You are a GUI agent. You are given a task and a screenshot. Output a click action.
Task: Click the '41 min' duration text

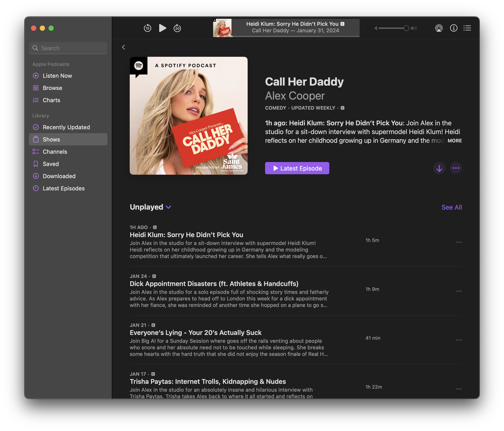pos(373,338)
